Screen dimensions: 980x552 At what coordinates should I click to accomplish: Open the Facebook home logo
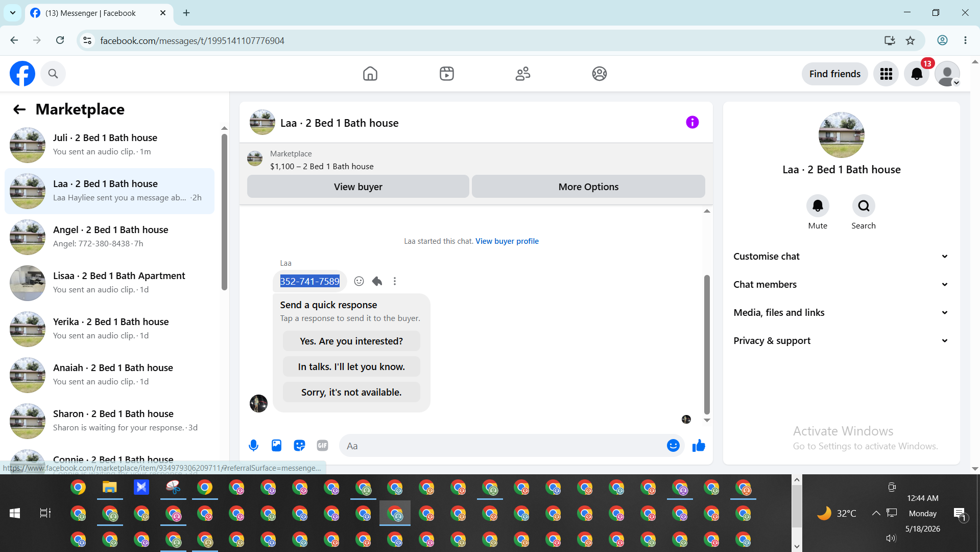(x=22, y=74)
